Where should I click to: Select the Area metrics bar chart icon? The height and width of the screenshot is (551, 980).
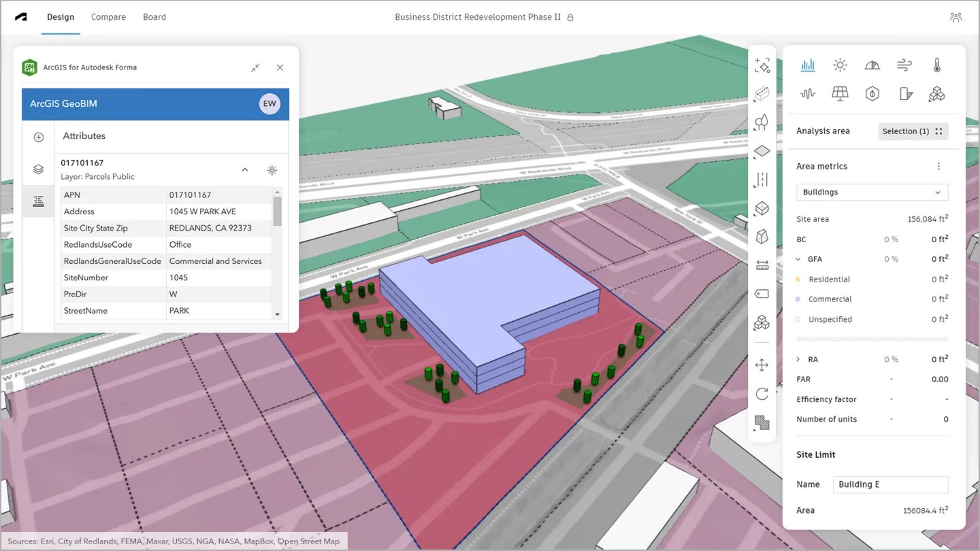[808, 65]
